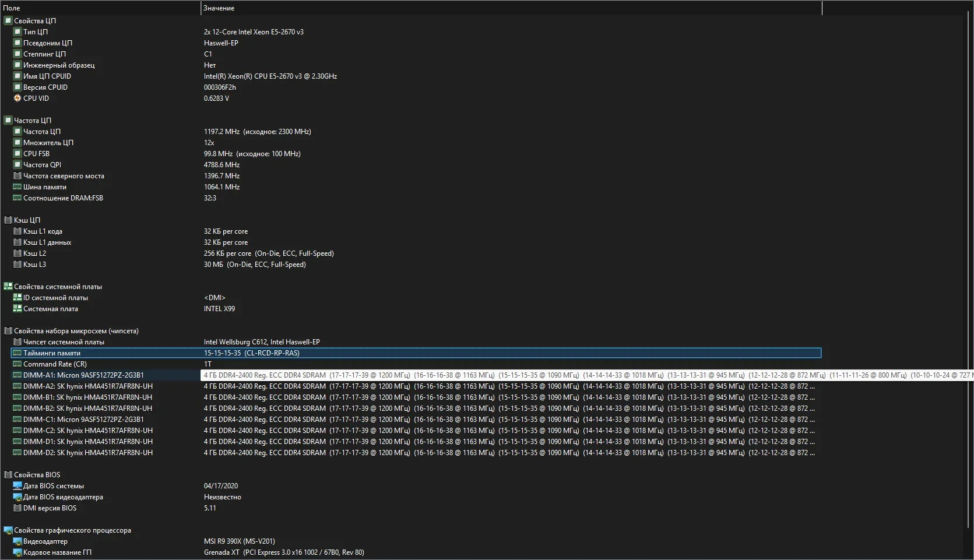Click the Инженерный образец field label

point(59,65)
